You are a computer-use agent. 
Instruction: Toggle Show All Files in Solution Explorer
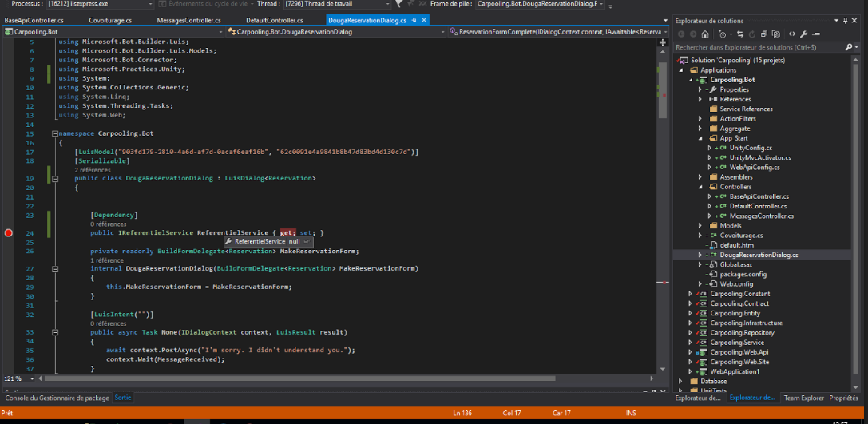(776, 34)
